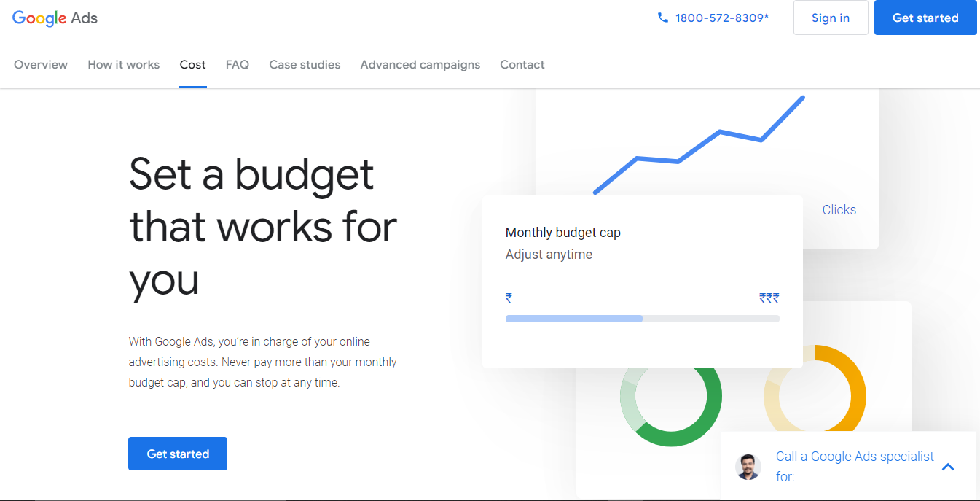Open the Case studies tab
This screenshot has width=980, height=501.
(305, 64)
